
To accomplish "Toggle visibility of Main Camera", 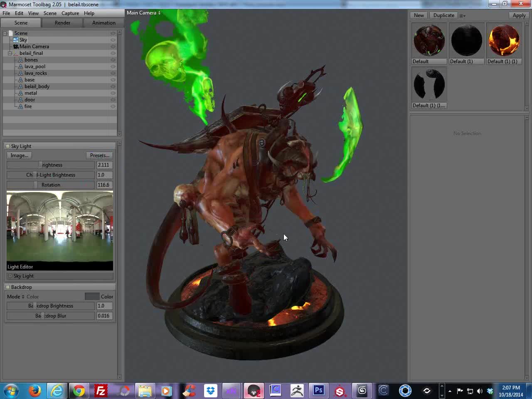I will point(113,47).
